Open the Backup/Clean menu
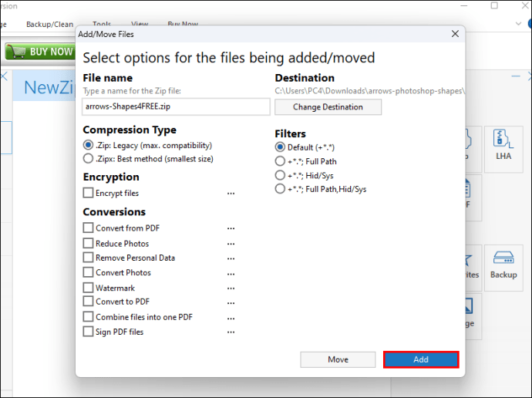 tap(49, 25)
